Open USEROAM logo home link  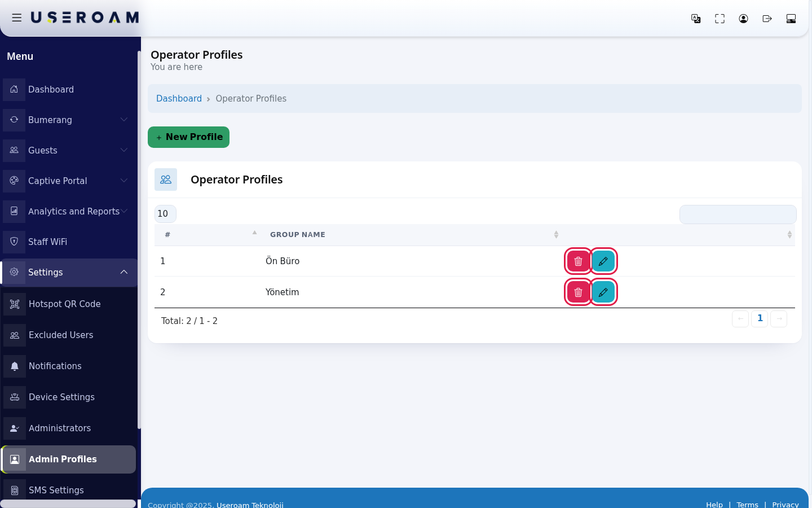point(85,18)
